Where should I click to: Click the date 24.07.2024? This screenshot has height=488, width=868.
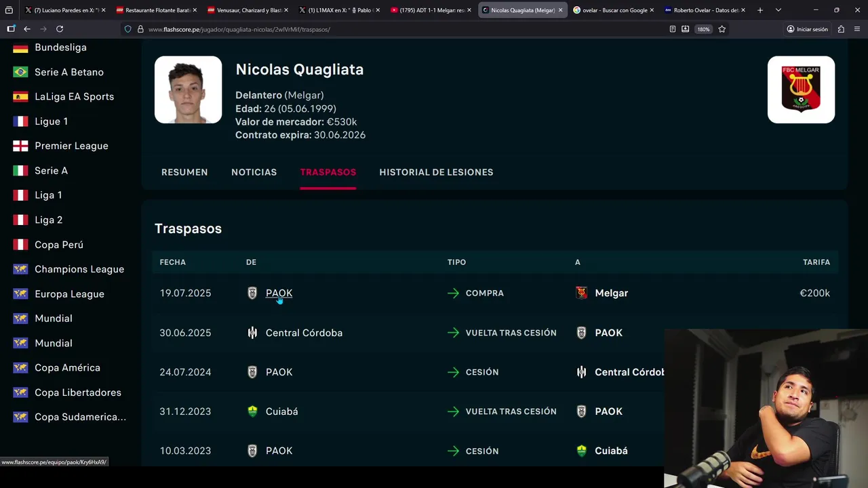pyautogui.click(x=185, y=372)
